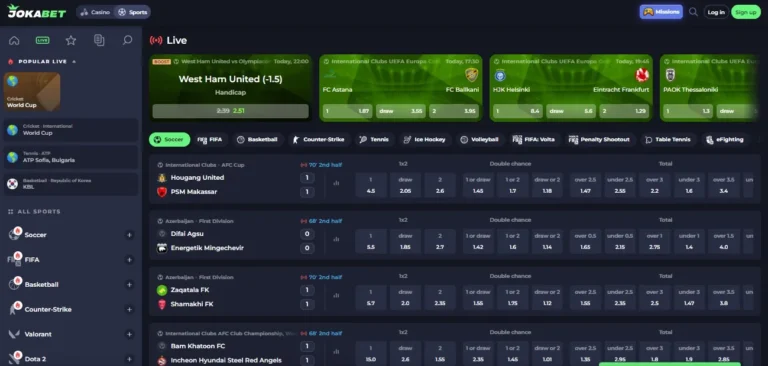Viewport: 768px width, 366px height.
Task: Select the FIFA sport tab
Action: point(210,140)
